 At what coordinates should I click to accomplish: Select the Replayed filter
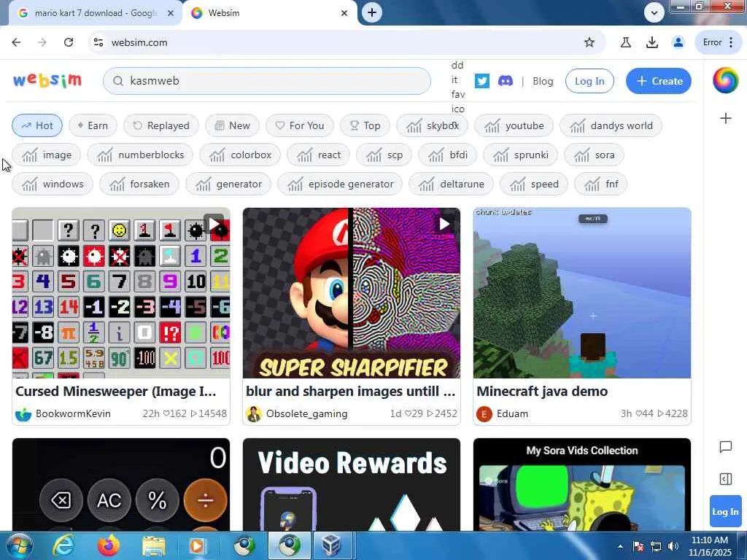(161, 125)
